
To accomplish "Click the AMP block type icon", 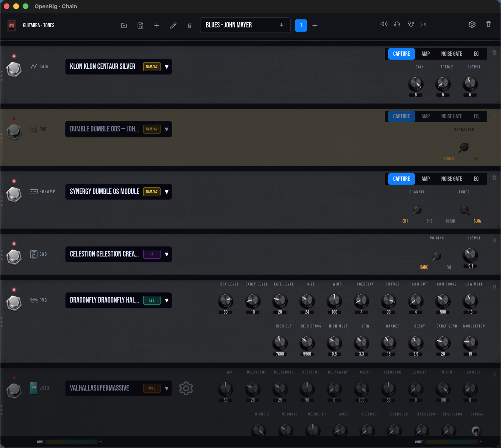I will [34, 129].
